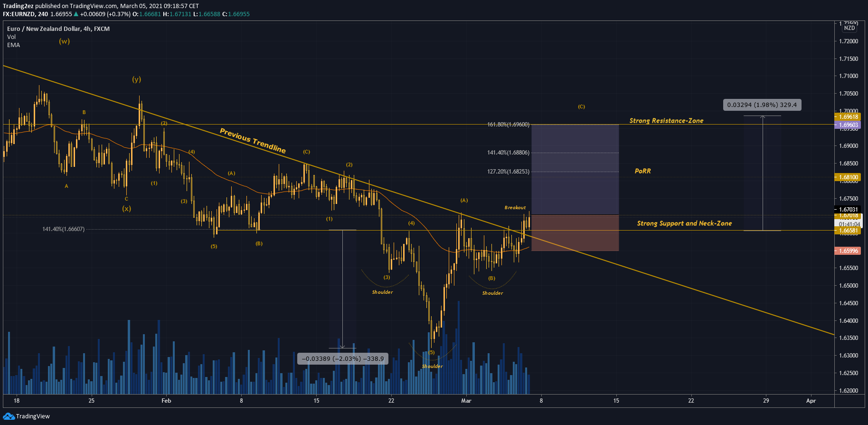The width and height of the screenshot is (868, 425).
Task: Click the 1.72000 price axis tick
Action: coord(849,41)
